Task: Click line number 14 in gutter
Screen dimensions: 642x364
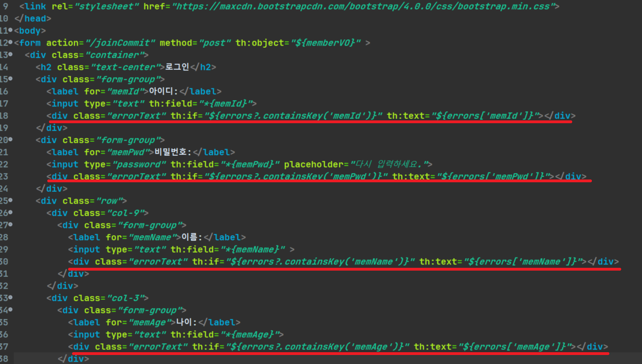Action: click(x=4, y=67)
